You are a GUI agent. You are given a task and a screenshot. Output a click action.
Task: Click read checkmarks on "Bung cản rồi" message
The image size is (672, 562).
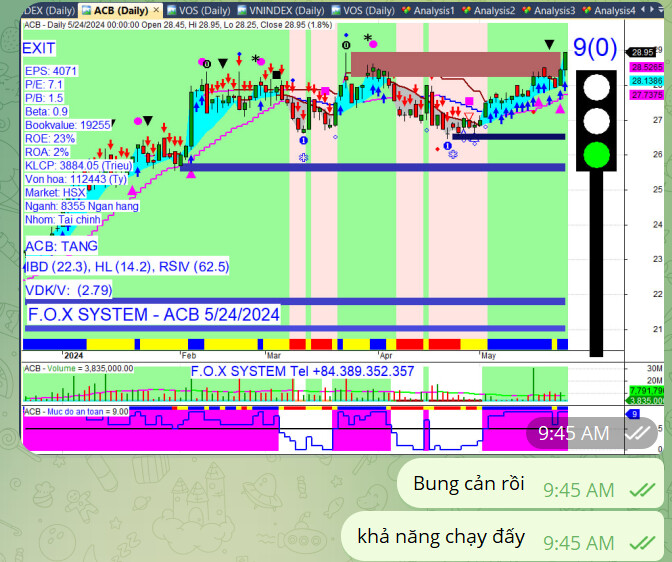click(x=642, y=490)
